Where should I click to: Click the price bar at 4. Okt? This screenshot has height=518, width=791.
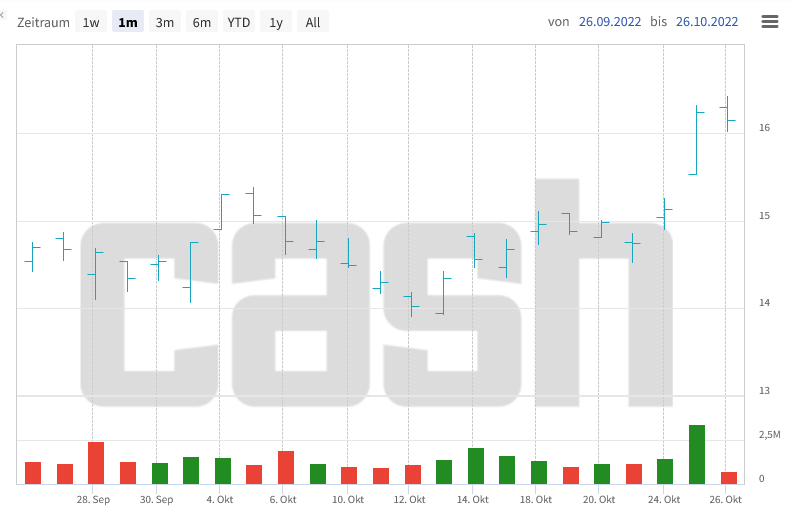point(221,212)
